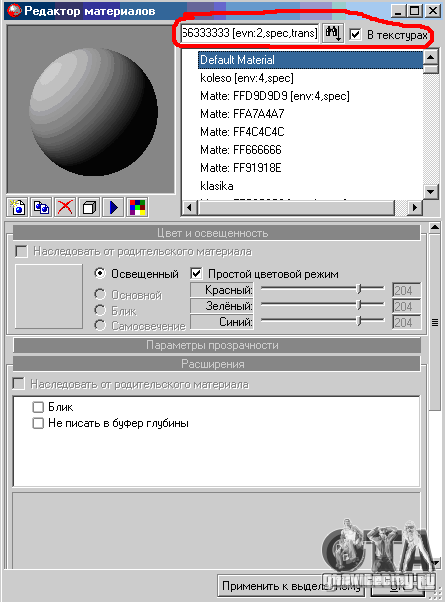Click the sphere material preview

93,112
